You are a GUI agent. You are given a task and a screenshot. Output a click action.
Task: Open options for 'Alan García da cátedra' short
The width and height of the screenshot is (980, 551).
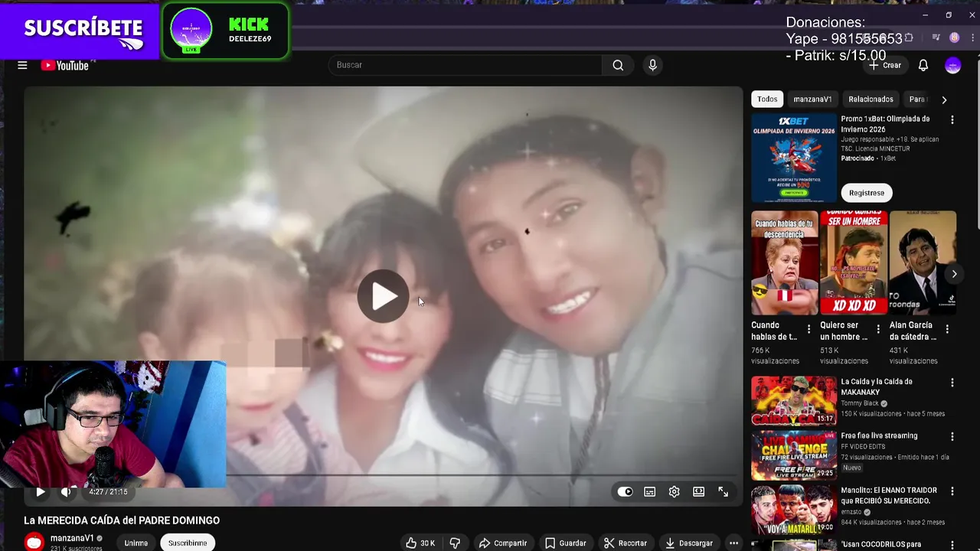pos(947,329)
